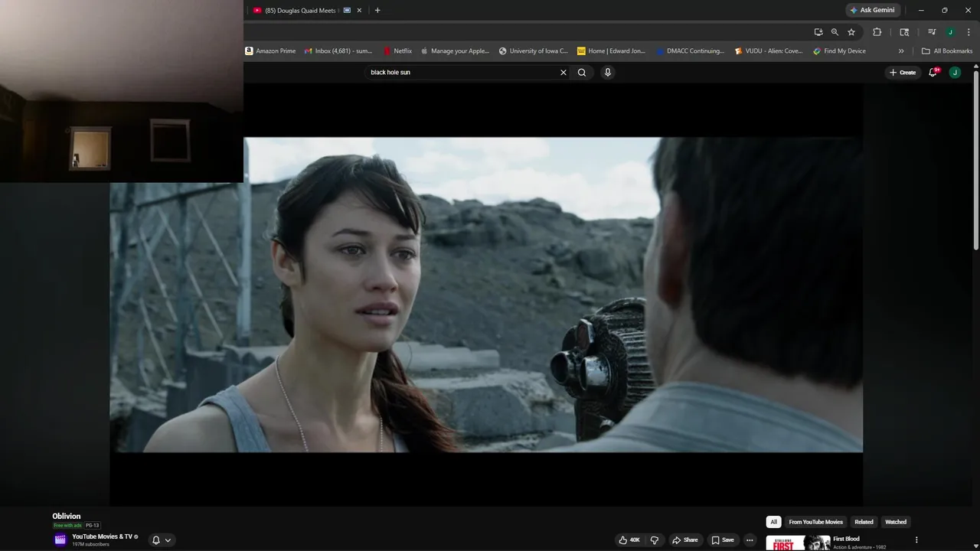980x551 pixels.
Task: Select From YouTube Movies filter chip
Action: pos(815,522)
